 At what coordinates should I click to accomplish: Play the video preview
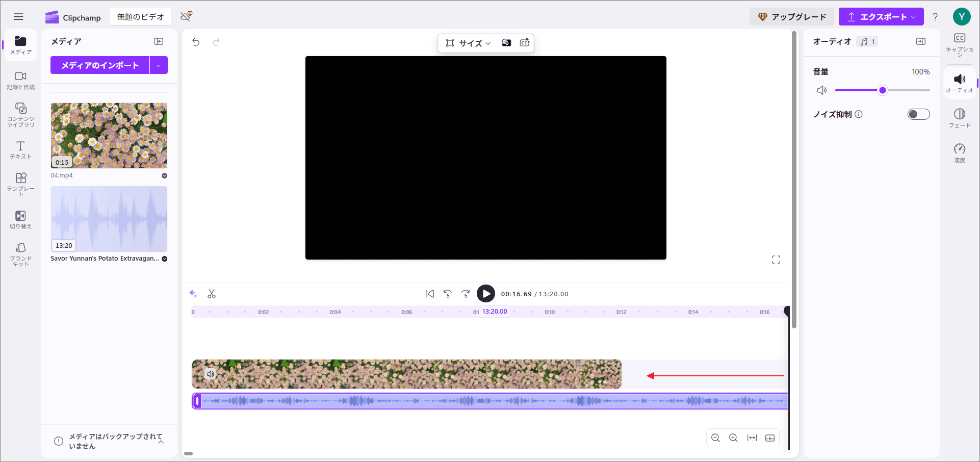pyautogui.click(x=486, y=294)
